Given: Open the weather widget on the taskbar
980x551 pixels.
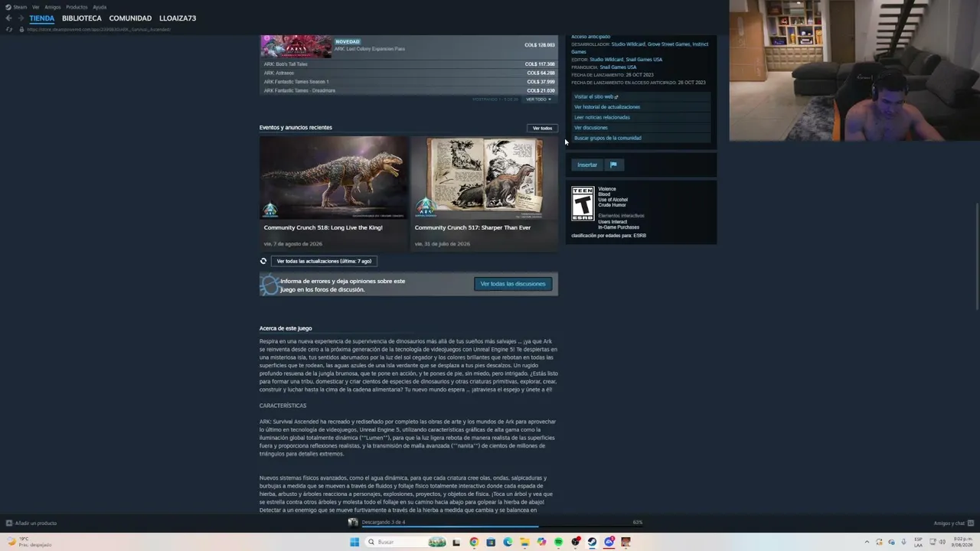Looking at the screenshot, I should (31, 542).
